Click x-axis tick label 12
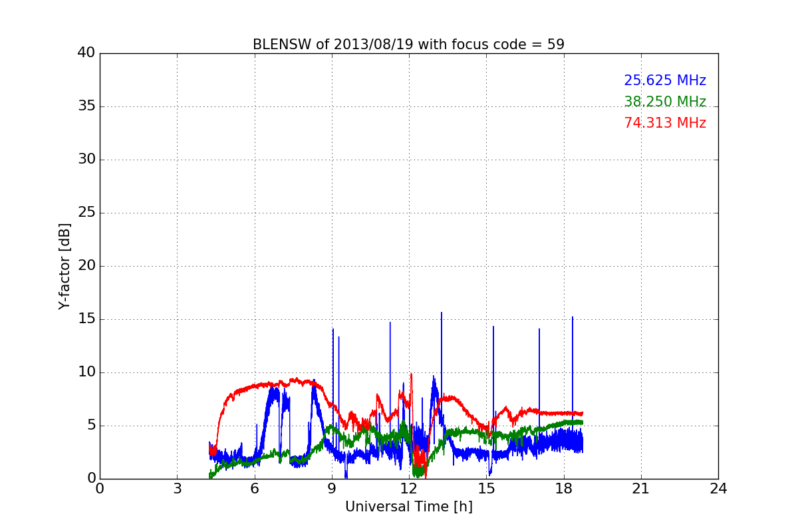The width and height of the screenshot is (798, 532). [x=409, y=489]
